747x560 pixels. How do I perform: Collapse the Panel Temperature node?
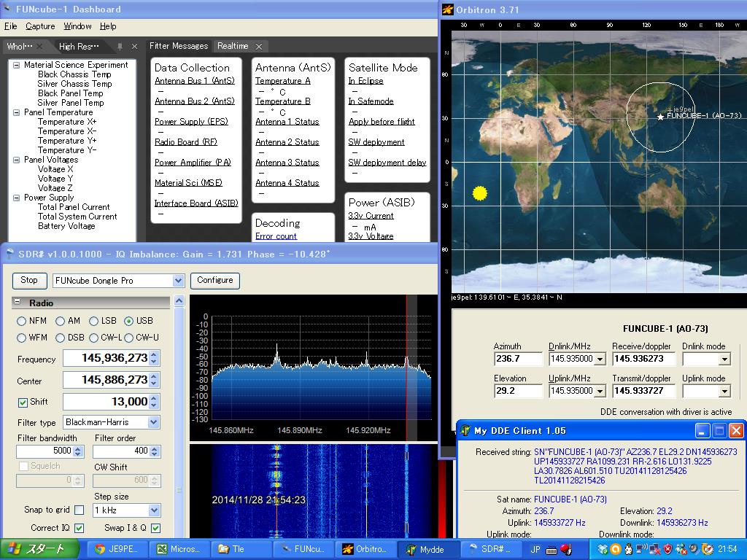[16, 112]
